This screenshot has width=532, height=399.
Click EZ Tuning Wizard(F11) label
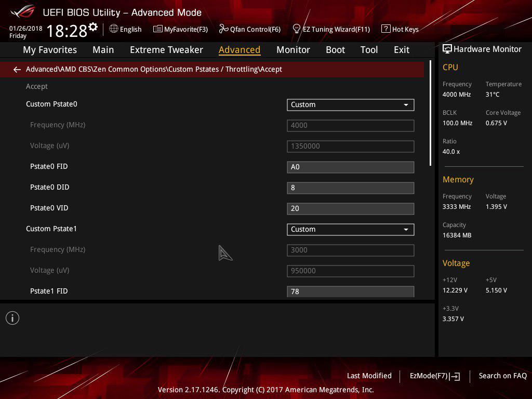coord(336,30)
